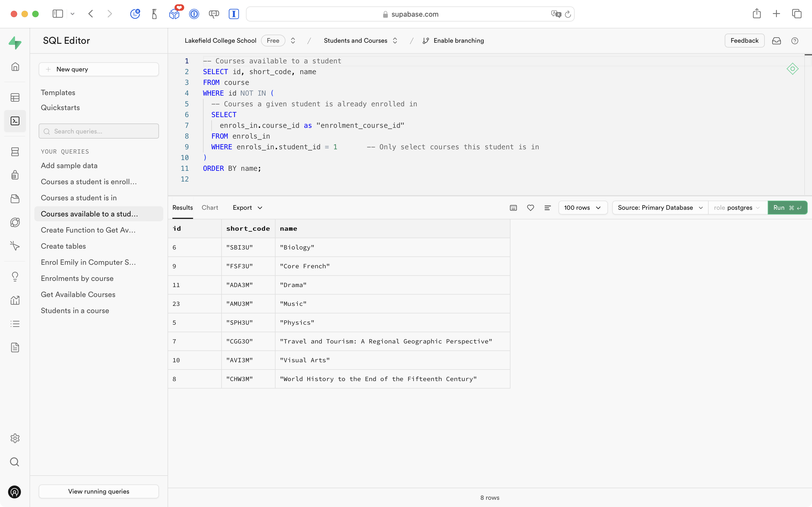Open Project Settings gear icon
812x507 pixels.
pos(15,438)
